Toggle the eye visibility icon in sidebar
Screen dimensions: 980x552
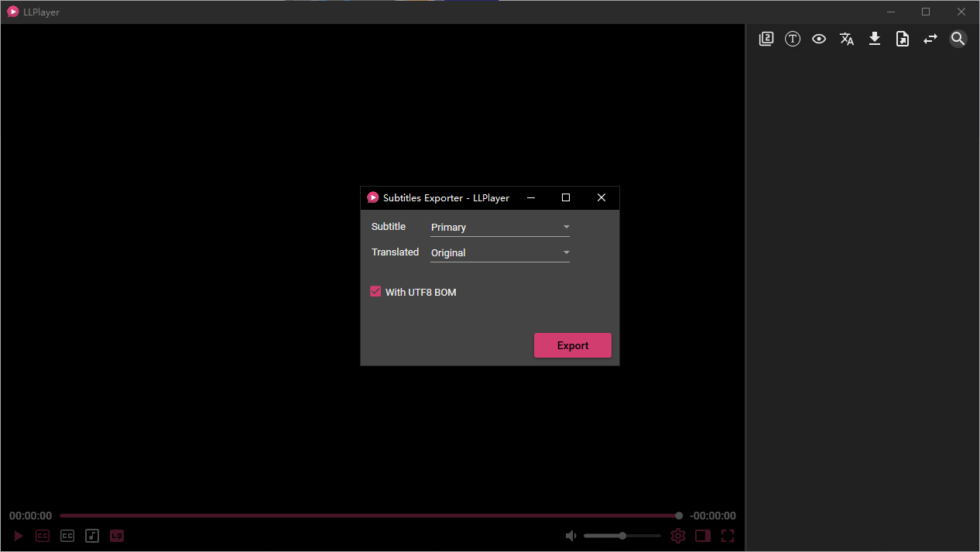[819, 39]
